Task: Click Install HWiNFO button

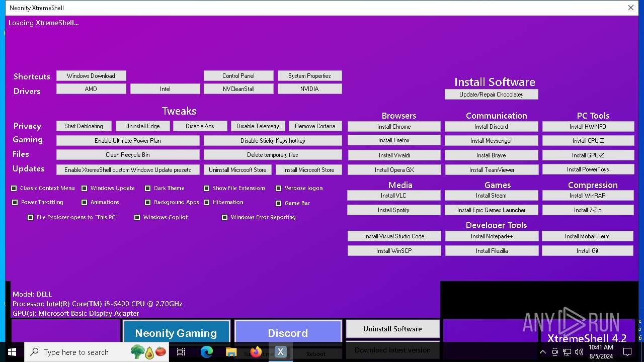Action: 588,127
